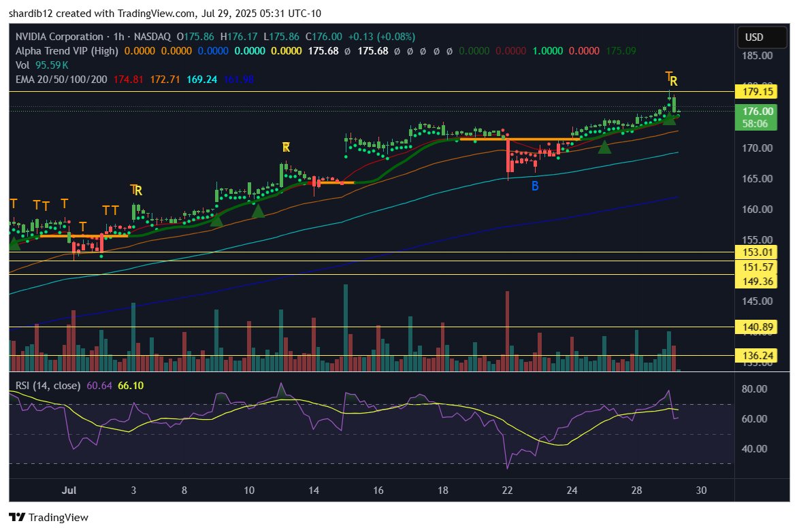The image size is (799, 532).
Task: Click the 170.00 price axis tick
Action: pos(757,148)
